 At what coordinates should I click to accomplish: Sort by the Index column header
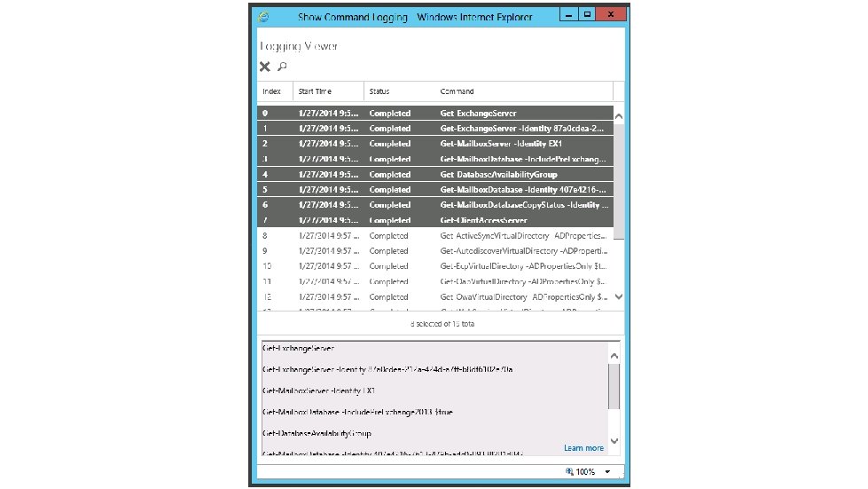click(x=271, y=91)
